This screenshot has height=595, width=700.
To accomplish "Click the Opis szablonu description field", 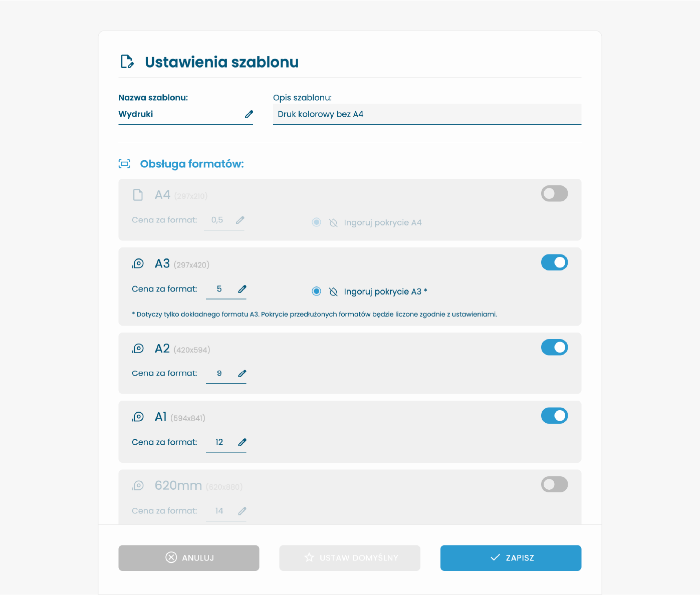I will click(426, 114).
